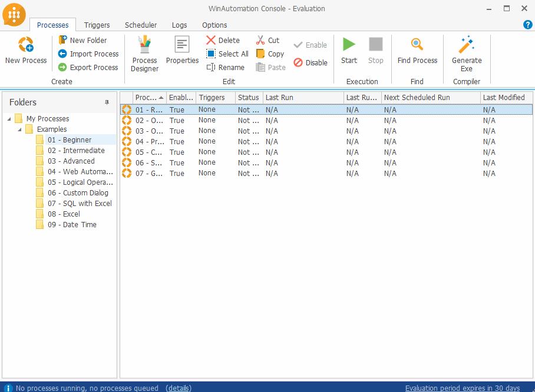Select process row 04 - Pr...
535x392 pixels.
[x=326, y=141]
